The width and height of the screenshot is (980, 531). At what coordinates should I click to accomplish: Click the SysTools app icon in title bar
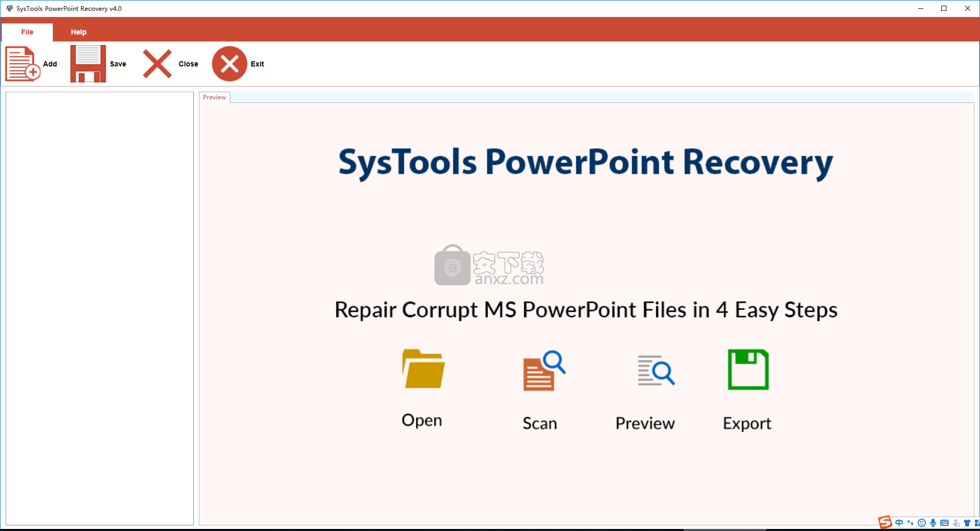pyautogui.click(x=9, y=8)
